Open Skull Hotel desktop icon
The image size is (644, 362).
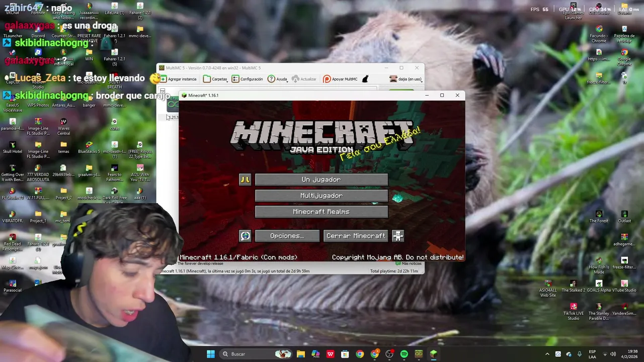pos(13,147)
